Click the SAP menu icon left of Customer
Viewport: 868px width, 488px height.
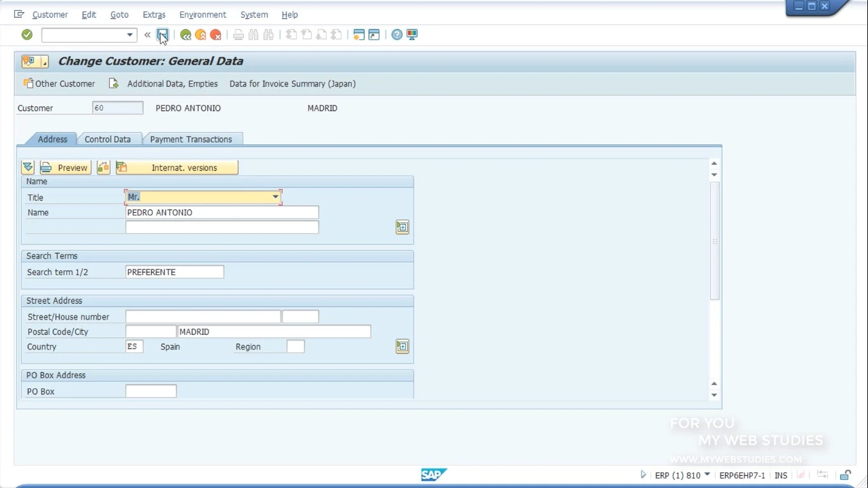[x=19, y=14]
